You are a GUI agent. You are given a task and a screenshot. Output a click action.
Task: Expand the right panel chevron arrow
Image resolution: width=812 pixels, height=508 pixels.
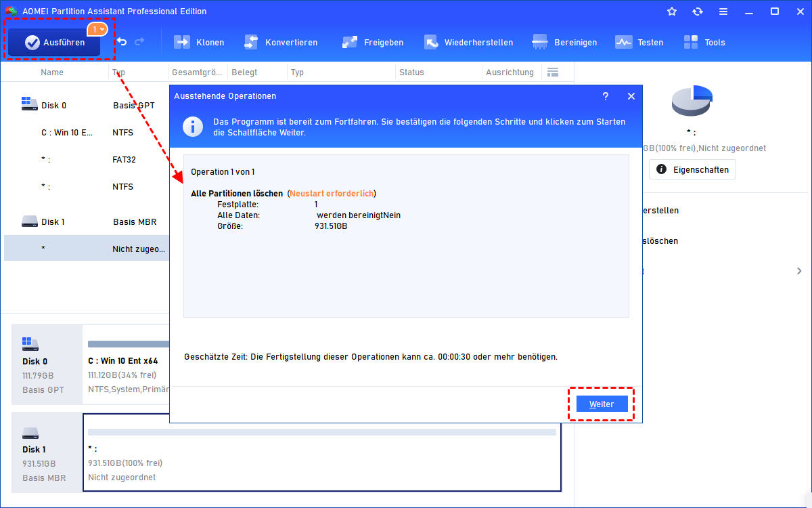click(x=799, y=271)
